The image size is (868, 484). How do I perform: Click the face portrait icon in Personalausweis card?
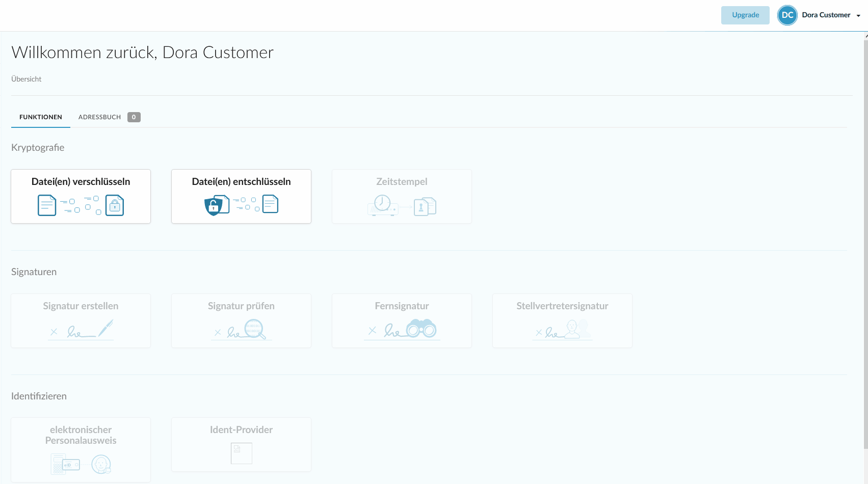coord(101,464)
